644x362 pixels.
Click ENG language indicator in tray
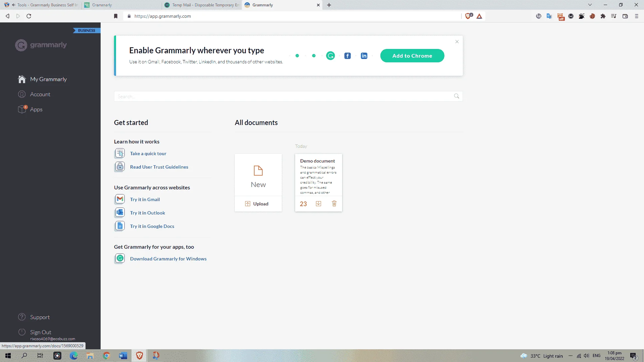tap(596, 356)
